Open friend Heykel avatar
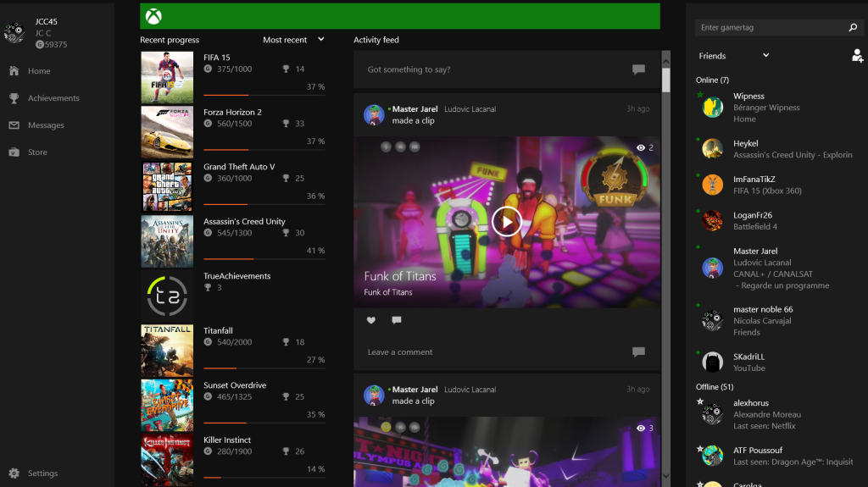Viewport: 868px width, 487px height. tap(712, 148)
